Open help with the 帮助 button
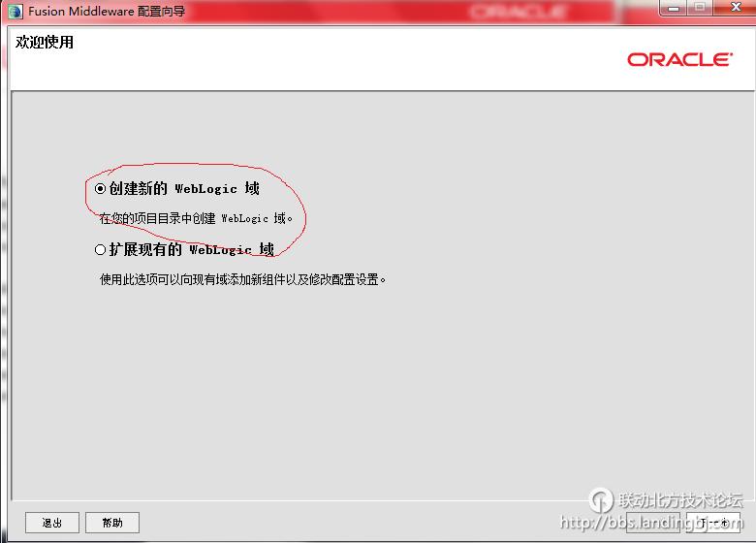Screen dimensions: 756x543 [112, 523]
